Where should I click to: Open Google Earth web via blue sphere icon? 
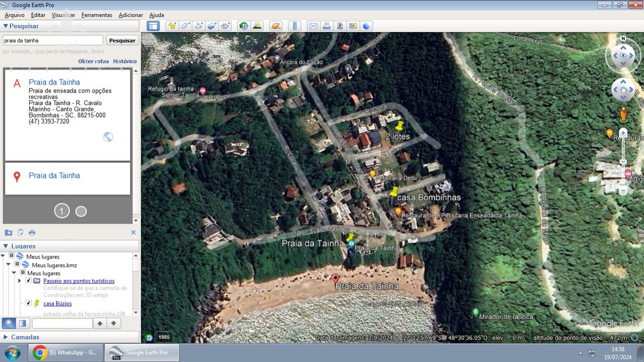pos(366,26)
